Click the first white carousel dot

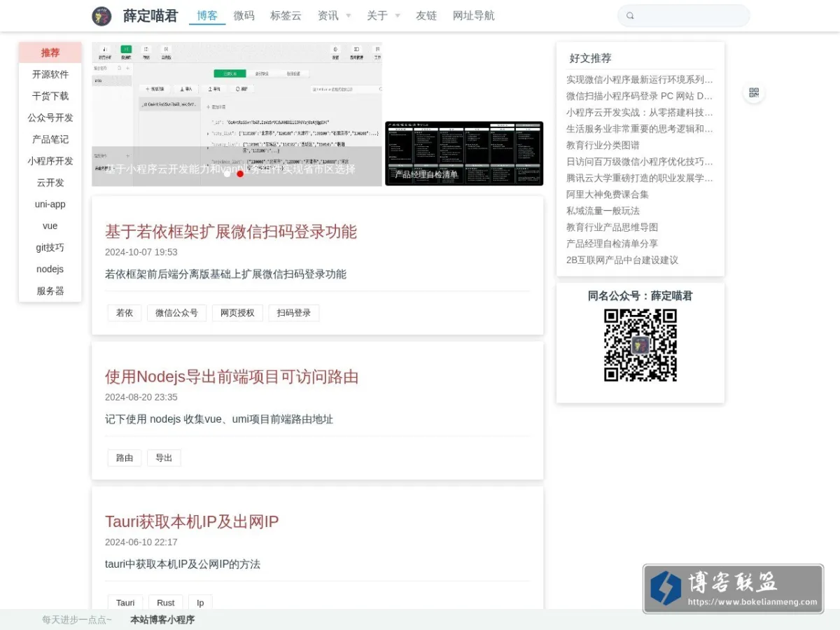(x=227, y=174)
